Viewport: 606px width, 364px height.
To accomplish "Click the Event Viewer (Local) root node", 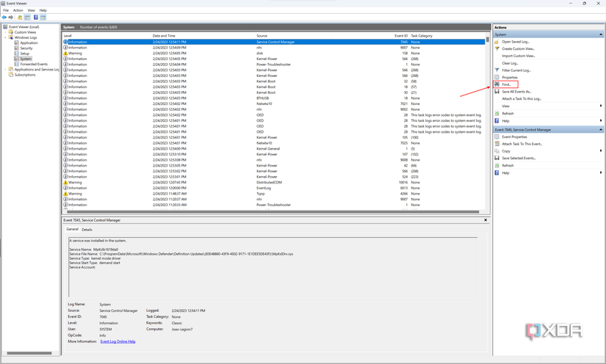I will click(24, 27).
